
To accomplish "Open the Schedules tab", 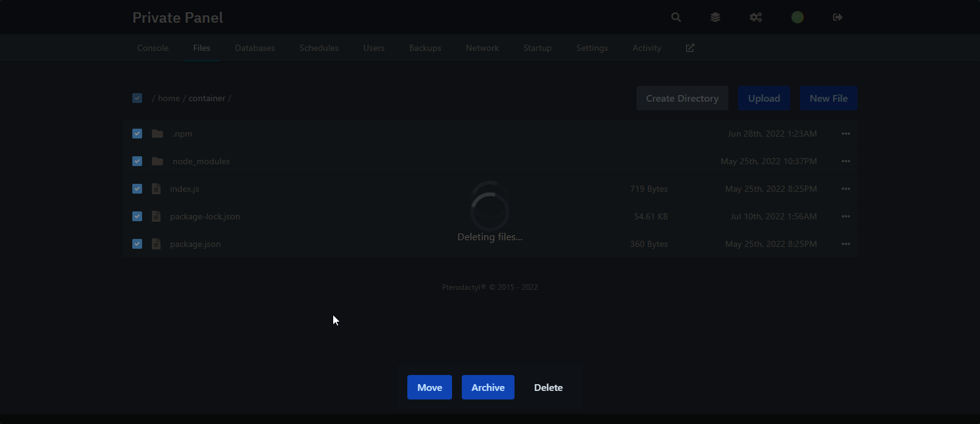I will click(x=319, y=48).
